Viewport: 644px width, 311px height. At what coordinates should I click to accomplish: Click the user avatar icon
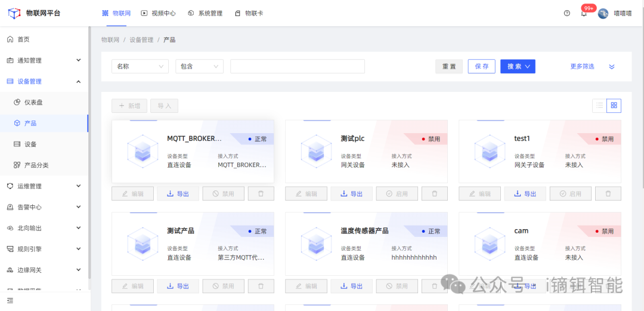point(603,13)
